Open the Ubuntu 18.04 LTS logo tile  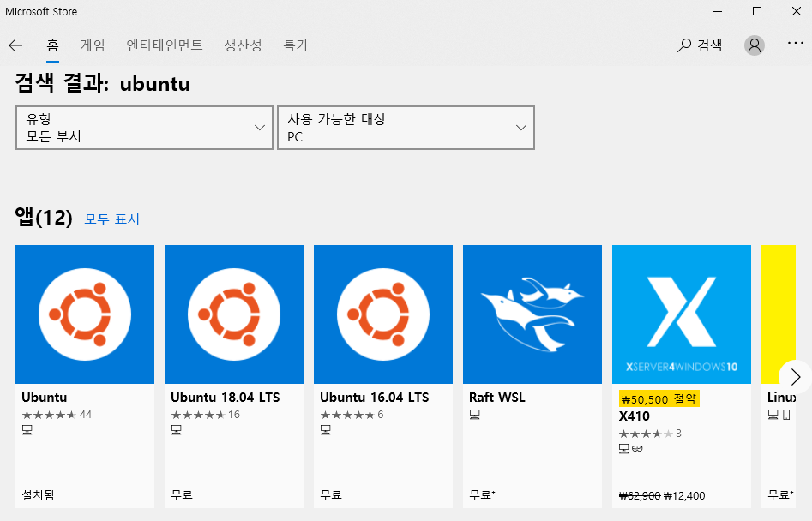(x=234, y=314)
